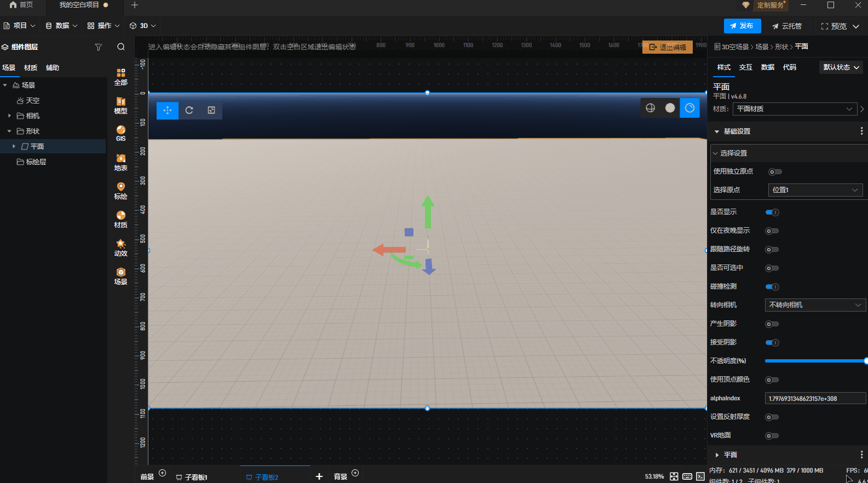Select the move/translate gizmo tool
The image size is (868, 483).
pyautogui.click(x=168, y=110)
